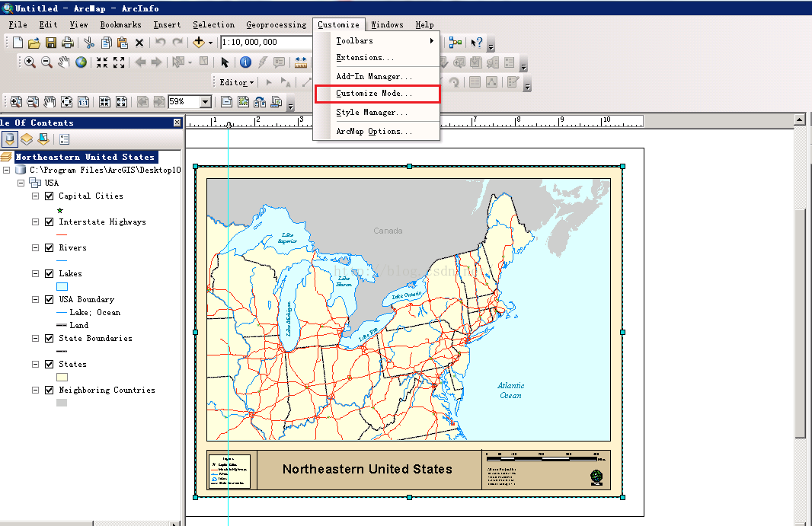Collapse the USA group layer

point(22,183)
